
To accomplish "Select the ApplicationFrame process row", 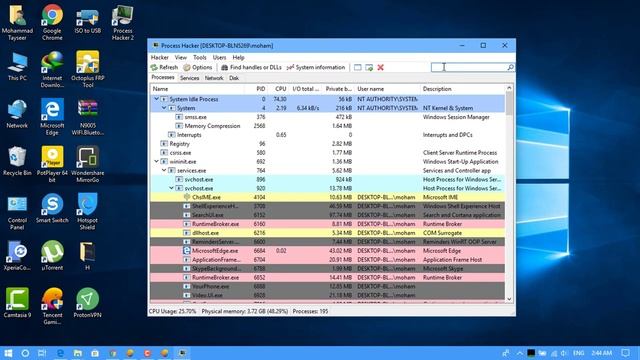I will click(x=327, y=260).
